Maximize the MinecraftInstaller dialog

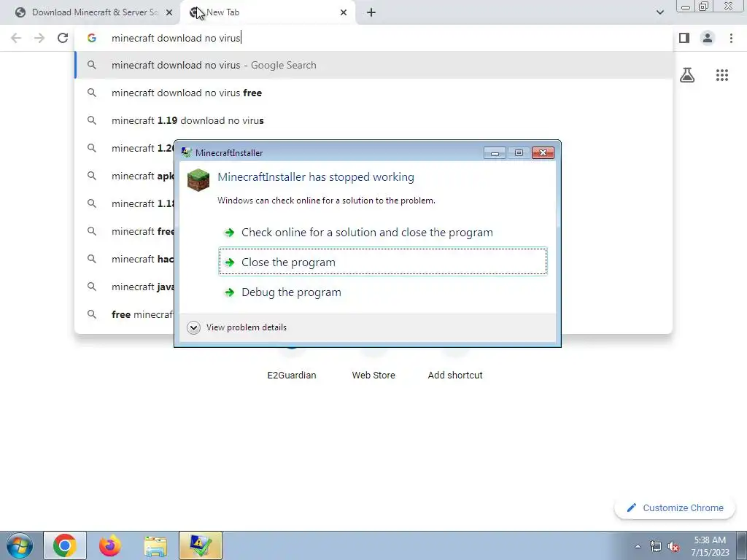[x=519, y=153]
